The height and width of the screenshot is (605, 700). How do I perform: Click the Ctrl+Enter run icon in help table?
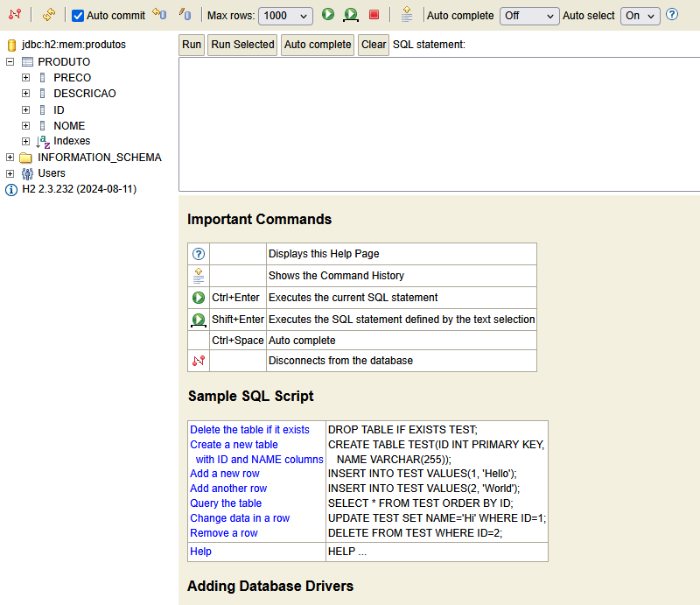[199, 298]
